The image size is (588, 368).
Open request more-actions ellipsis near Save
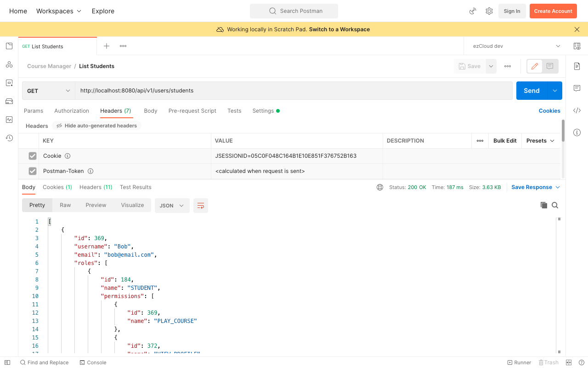click(508, 66)
